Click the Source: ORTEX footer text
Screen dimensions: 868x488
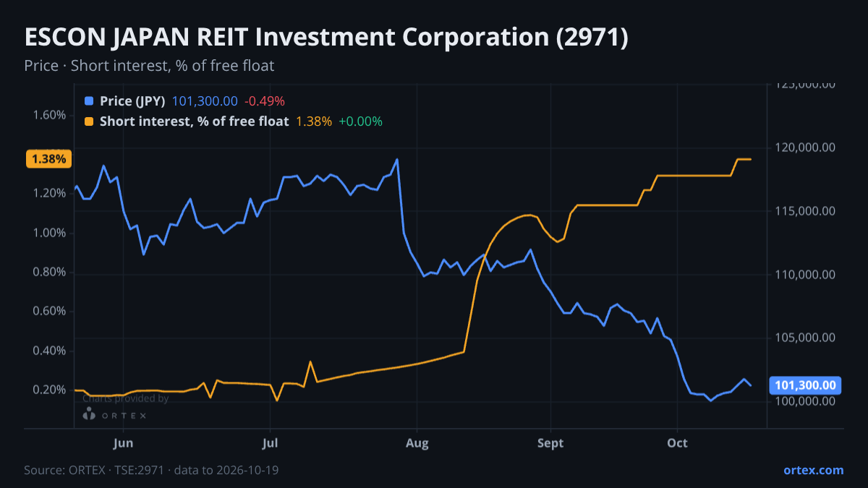pos(151,470)
